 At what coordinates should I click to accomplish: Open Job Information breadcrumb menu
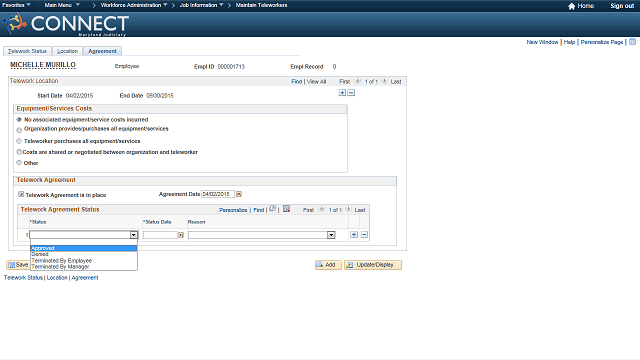pos(202,5)
